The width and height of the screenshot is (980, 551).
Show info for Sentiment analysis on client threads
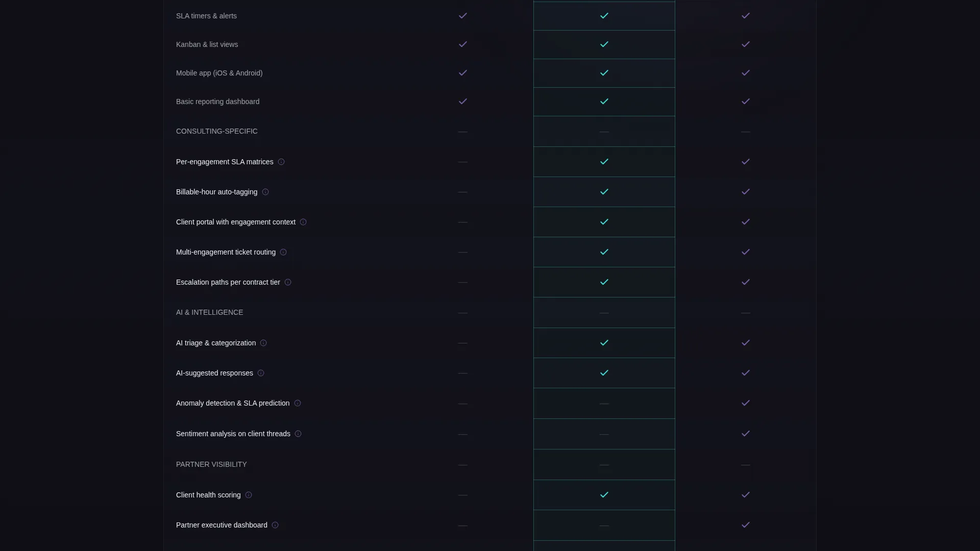click(298, 434)
